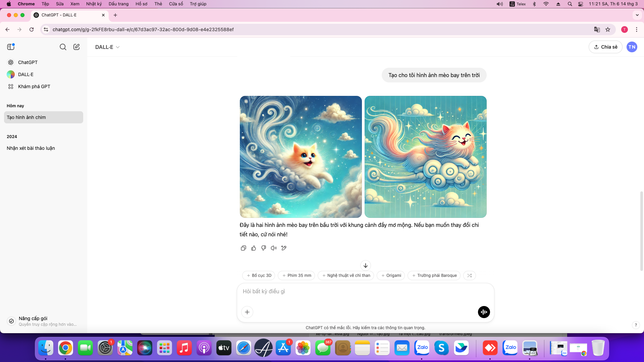The width and height of the screenshot is (644, 362).
Task: Launch Safari from the dock
Action: pyautogui.click(x=244, y=348)
